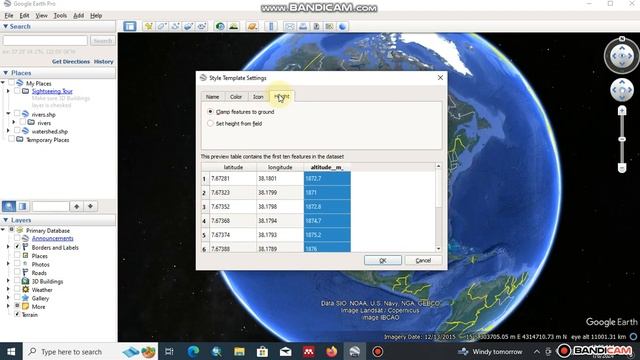
Task: Open File Explorer from taskbar
Action: pos(240,351)
